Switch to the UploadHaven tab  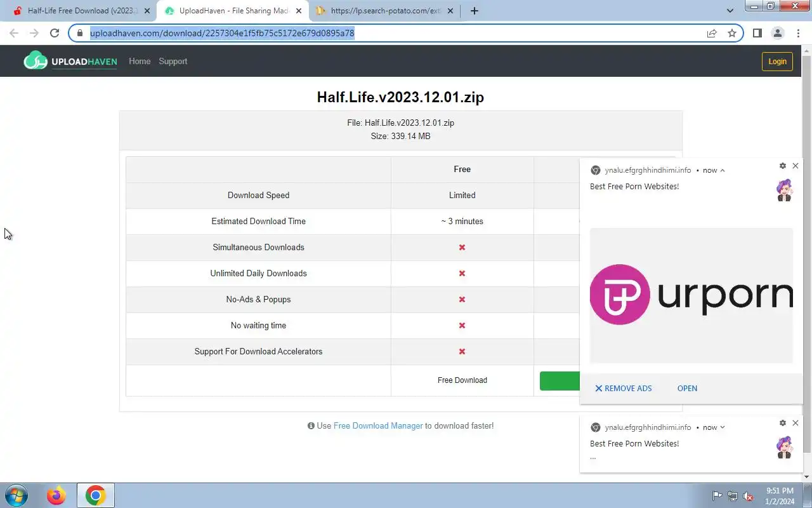point(233,11)
